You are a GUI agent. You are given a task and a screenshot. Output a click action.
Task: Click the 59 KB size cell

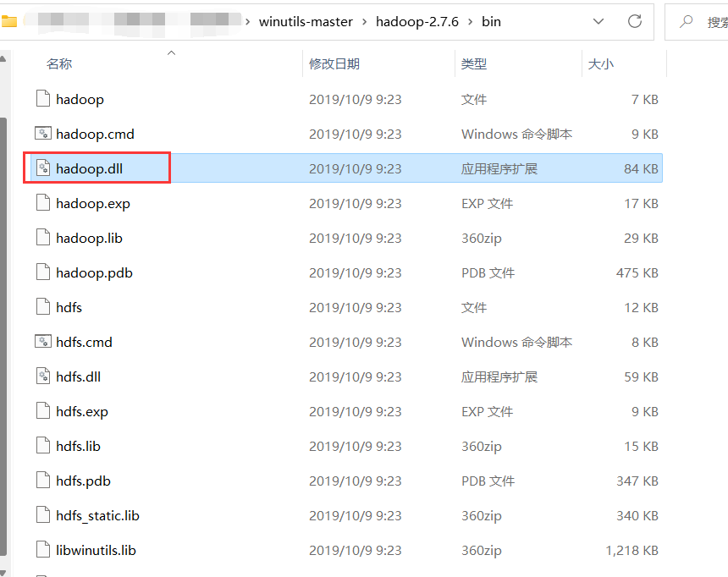[x=641, y=376]
